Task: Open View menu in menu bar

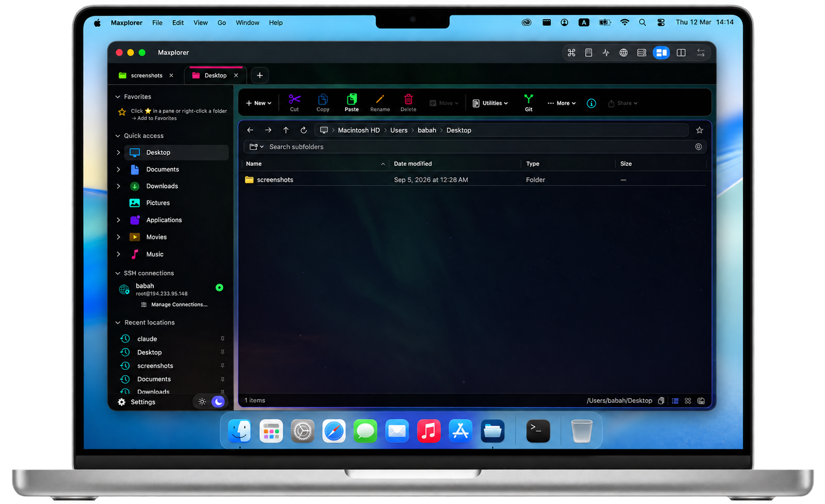Action: pyautogui.click(x=201, y=23)
